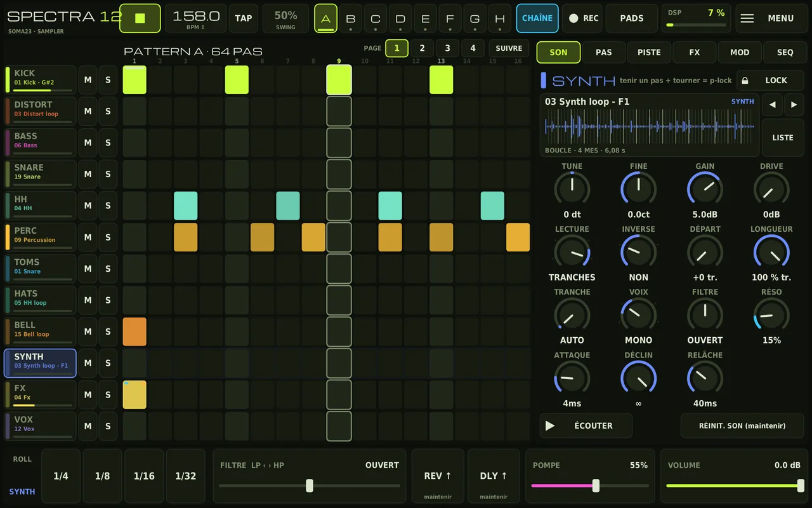
Task: Switch to the FX tab
Action: 695,52
